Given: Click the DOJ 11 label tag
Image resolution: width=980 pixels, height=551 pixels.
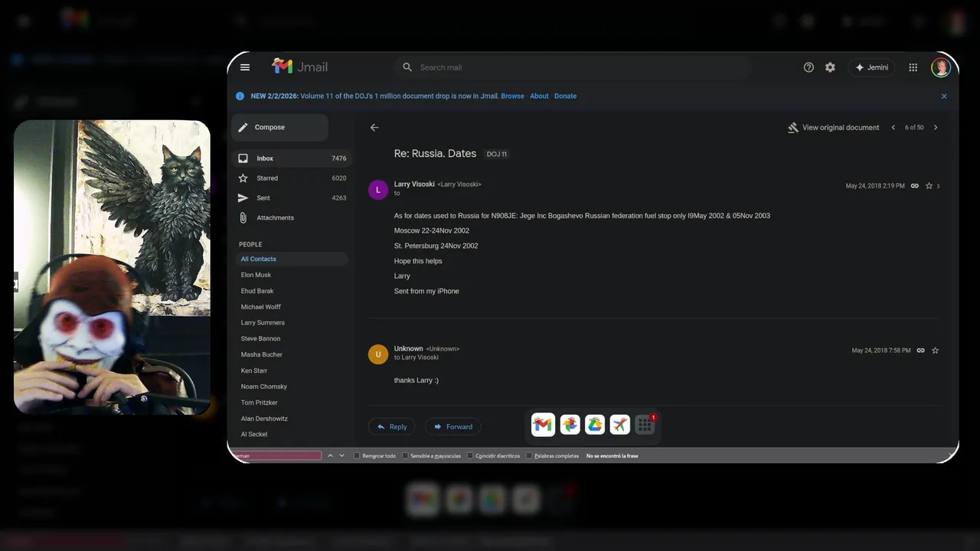Looking at the screenshot, I should pyautogui.click(x=497, y=155).
